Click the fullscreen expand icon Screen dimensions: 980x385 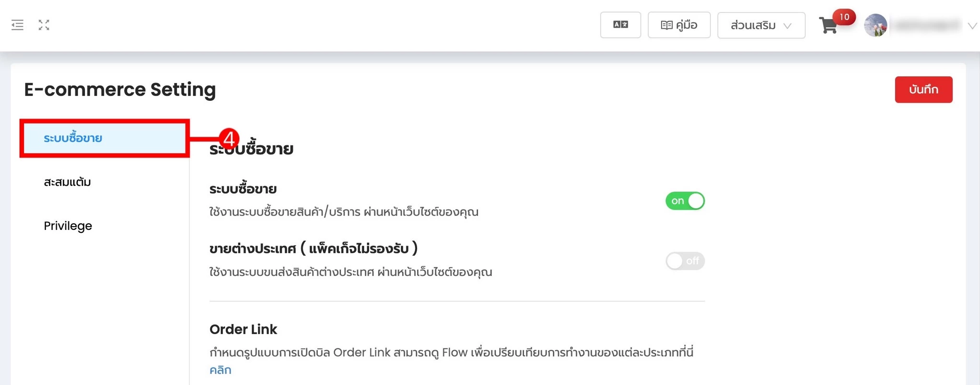point(44,24)
